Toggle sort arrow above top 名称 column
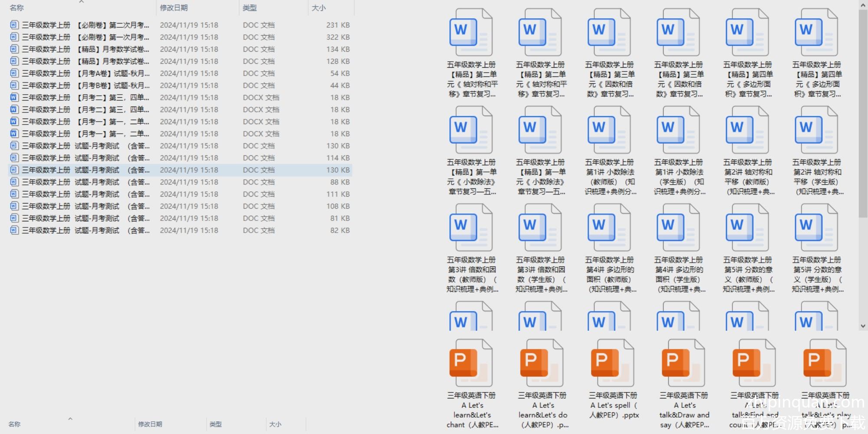The width and height of the screenshot is (868, 434). [81, 2]
